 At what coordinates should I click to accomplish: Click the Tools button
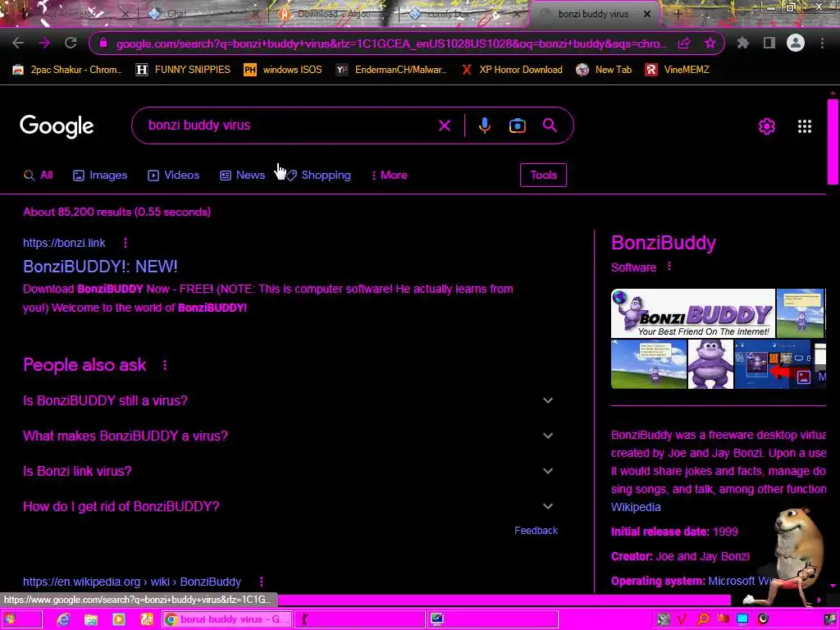click(543, 176)
